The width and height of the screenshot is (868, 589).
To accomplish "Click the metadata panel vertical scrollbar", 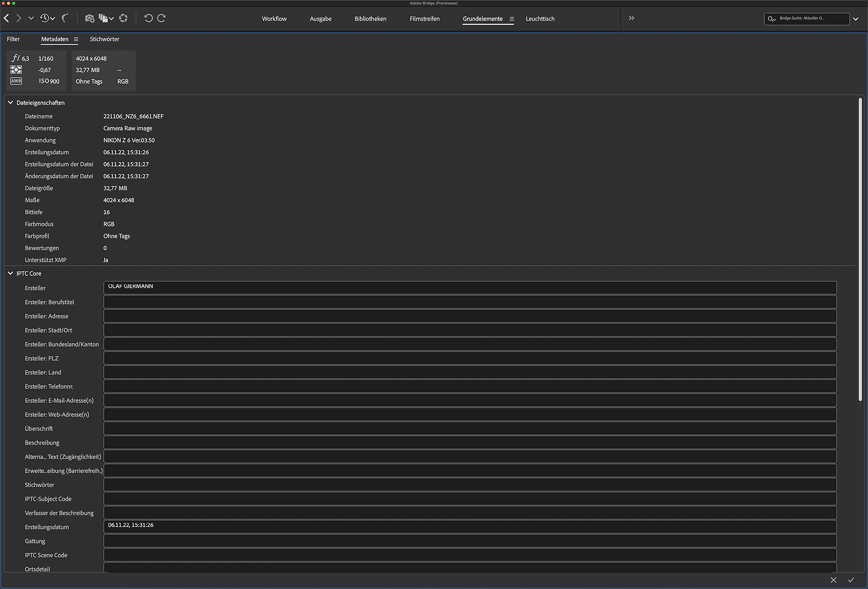I will pos(860,250).
